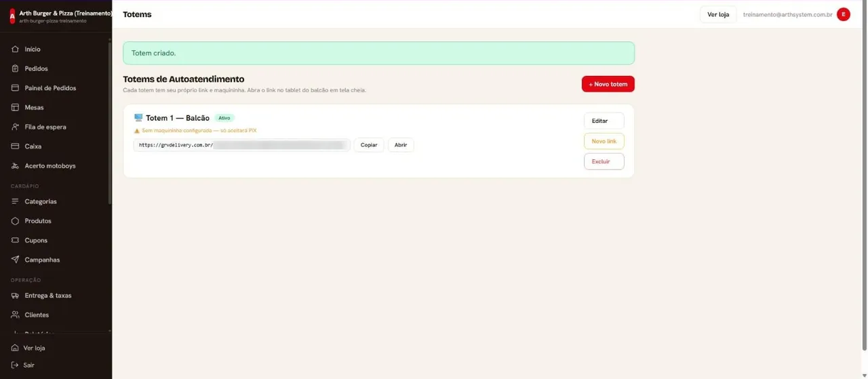Open the Mesas table icon
The image size is (868, 379).
click(16, 108)
